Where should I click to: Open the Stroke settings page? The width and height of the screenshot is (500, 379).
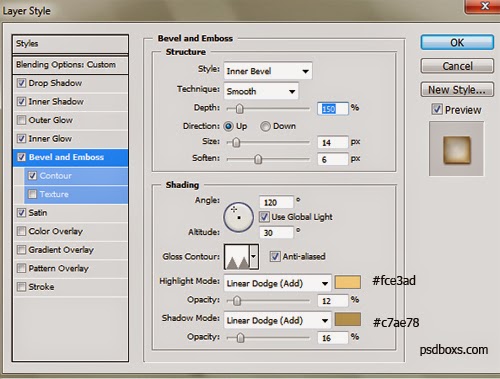(x=41, y=287)
